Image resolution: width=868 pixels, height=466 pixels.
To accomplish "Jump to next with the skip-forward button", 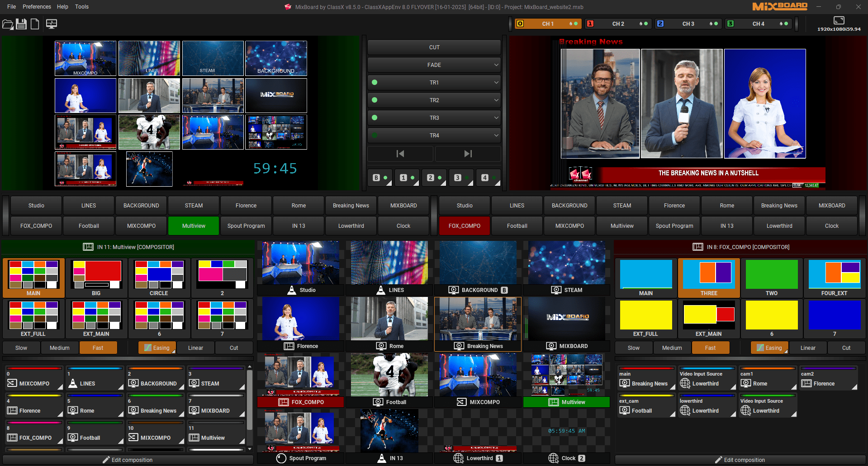I will pyautogui.click(x=468, y=154).
